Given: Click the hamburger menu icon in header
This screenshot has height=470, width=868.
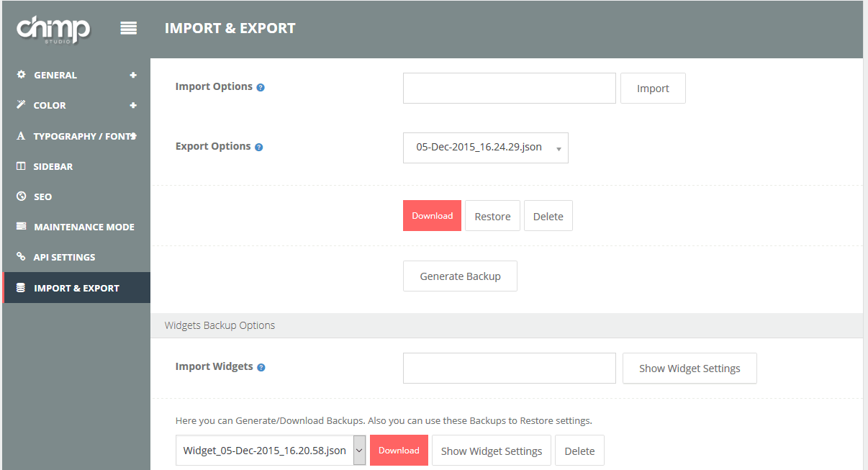Looking at the screenshot, I should coord(129,28).
